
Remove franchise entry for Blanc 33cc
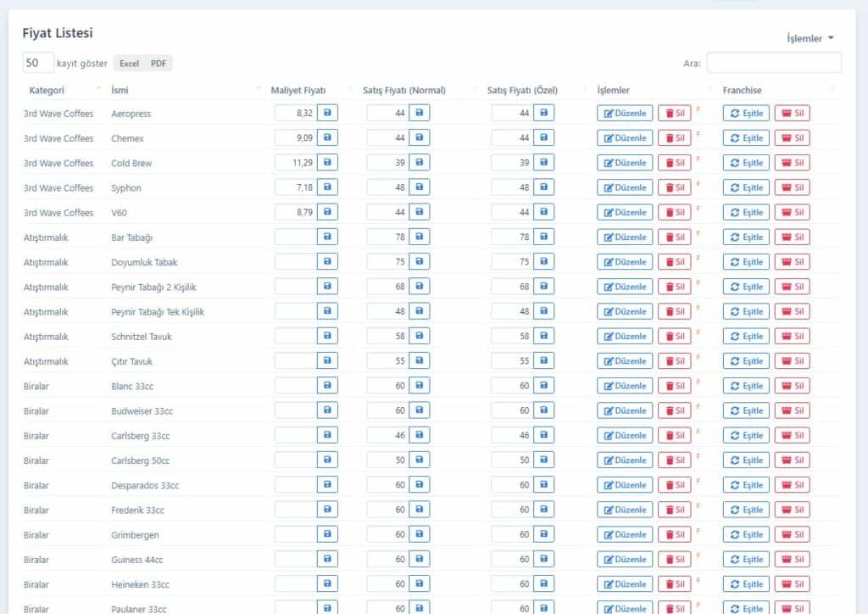click(793, 385)
